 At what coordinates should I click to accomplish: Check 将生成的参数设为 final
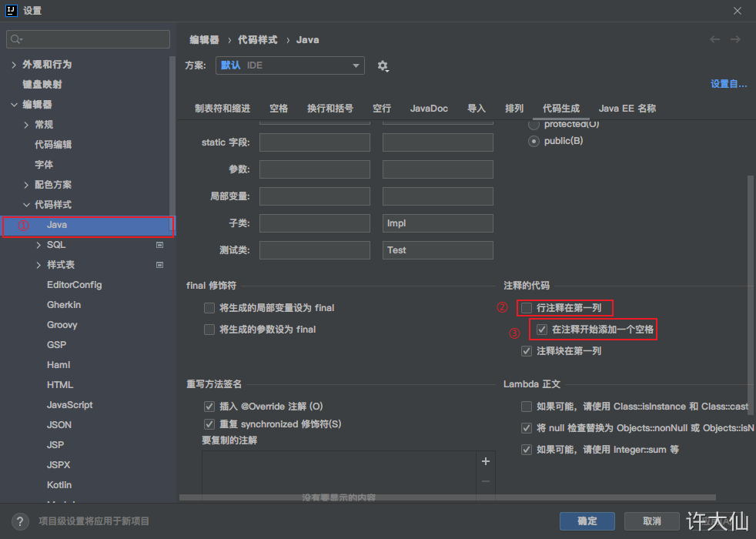pyautogui.click(x=209, y=330)
